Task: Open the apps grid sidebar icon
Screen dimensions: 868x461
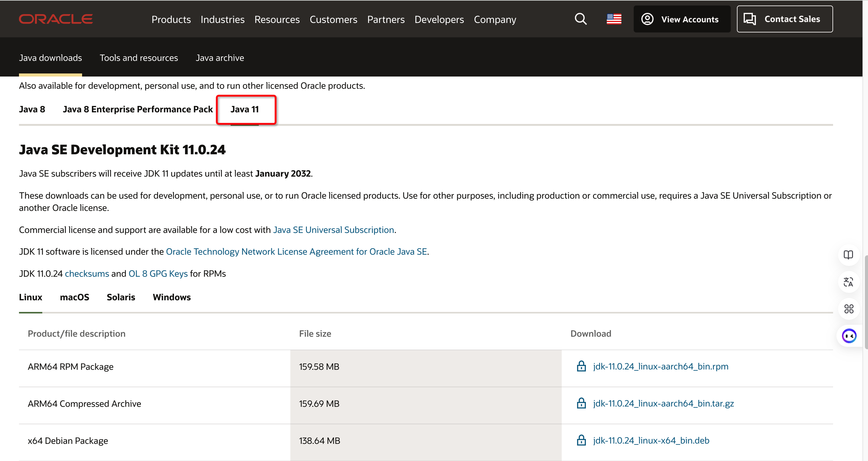Action: pos(848,309)
